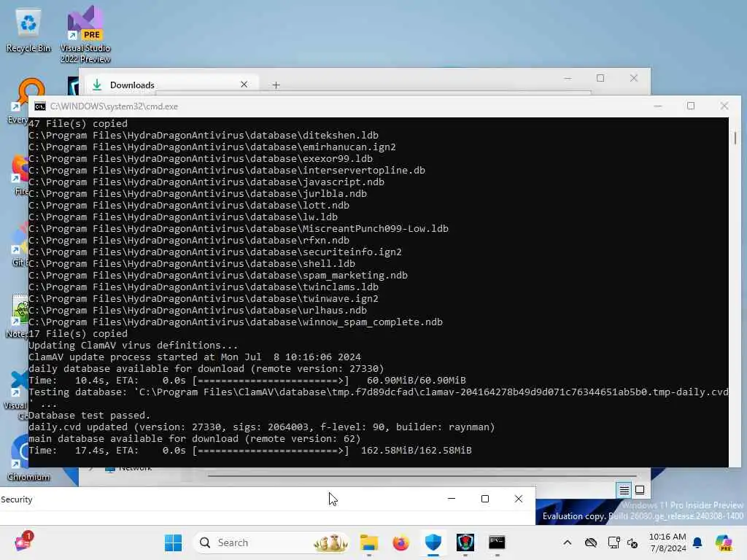Click the '17 File(s) copied' line
This screenshot has width=747, height=560.
(77, 333)
